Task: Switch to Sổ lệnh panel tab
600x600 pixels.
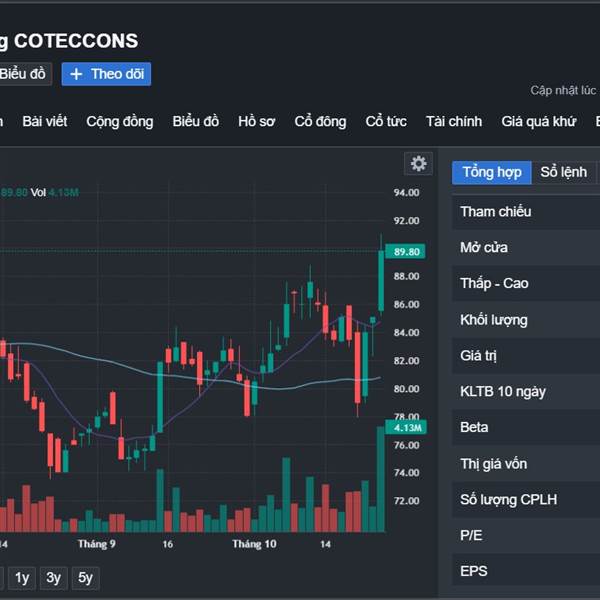Action: (564, 172)
